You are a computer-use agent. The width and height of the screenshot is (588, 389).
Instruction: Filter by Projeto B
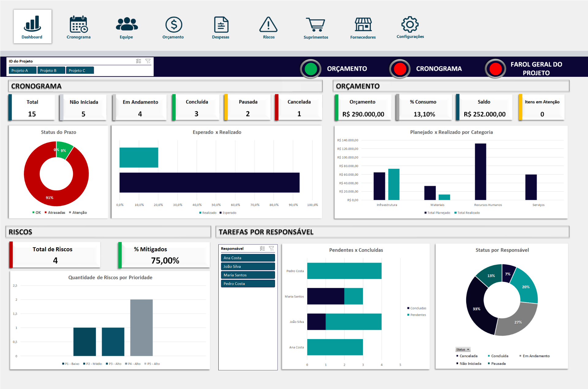51,70
